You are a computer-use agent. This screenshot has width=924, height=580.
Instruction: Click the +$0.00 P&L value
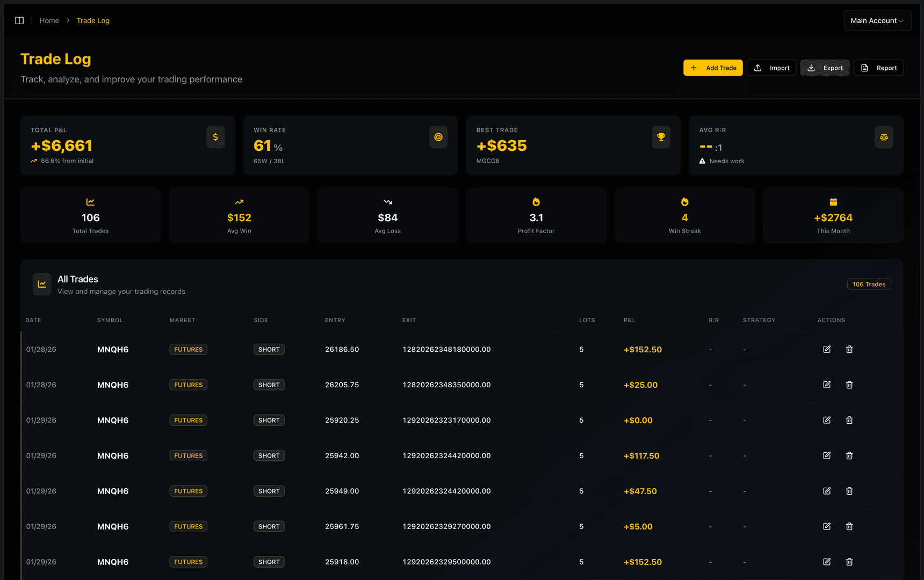[x=638, y=420]
